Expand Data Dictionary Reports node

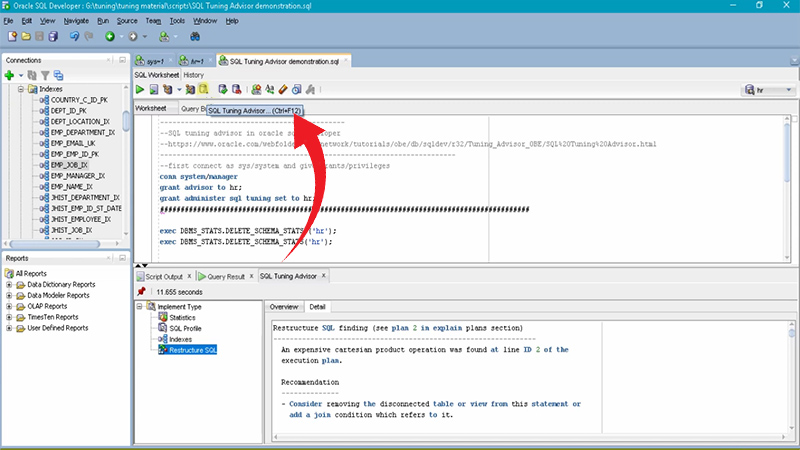pos(9,285)
